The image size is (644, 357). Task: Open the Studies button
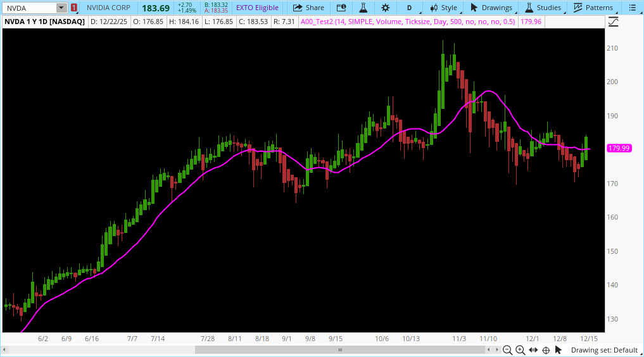[543, 8]
